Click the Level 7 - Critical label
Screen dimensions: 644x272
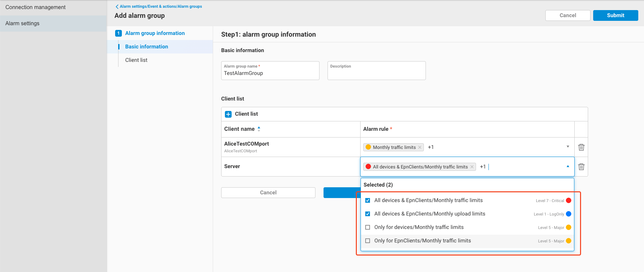pyautogui.click(x=550, y=201)
